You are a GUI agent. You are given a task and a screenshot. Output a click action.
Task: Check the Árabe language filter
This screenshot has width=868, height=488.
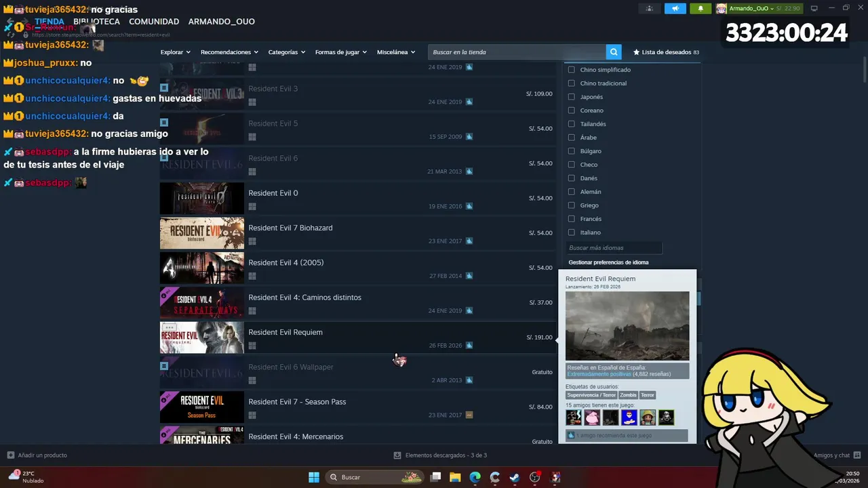[x=571, y=138]
